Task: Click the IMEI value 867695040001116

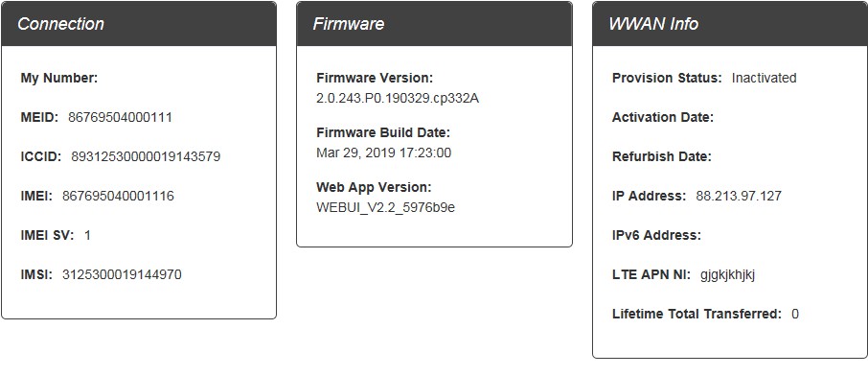Action: (x=118, y=197)
